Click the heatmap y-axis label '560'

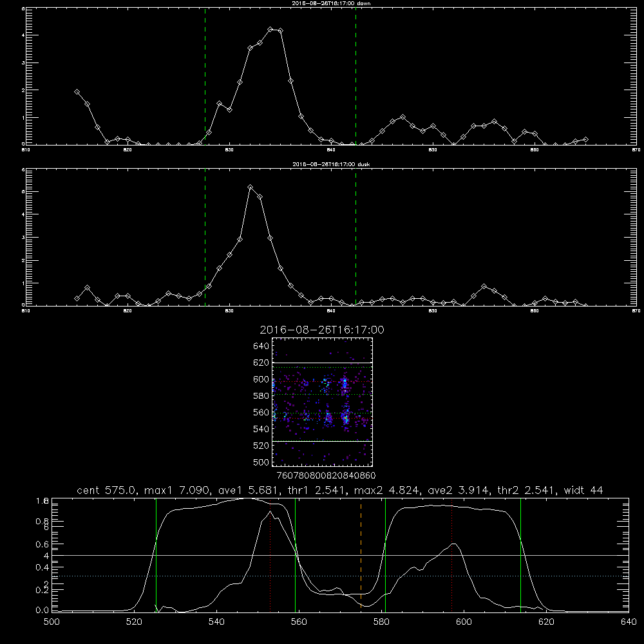point(261,412)
